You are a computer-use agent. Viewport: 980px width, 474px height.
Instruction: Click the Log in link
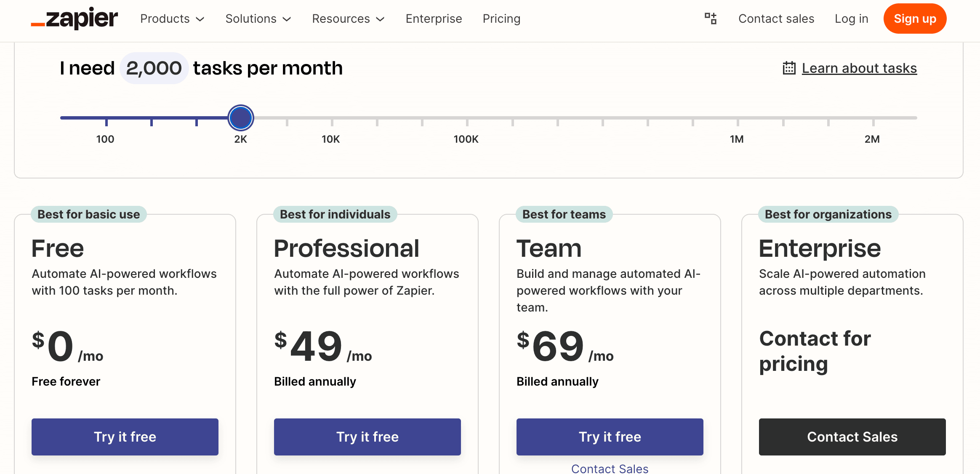click(x=851, y=19)
